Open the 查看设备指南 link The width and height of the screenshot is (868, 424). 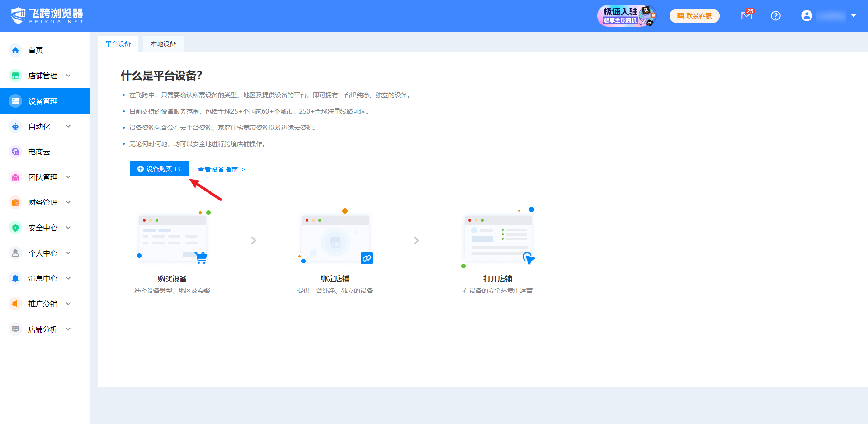(221, 169)
